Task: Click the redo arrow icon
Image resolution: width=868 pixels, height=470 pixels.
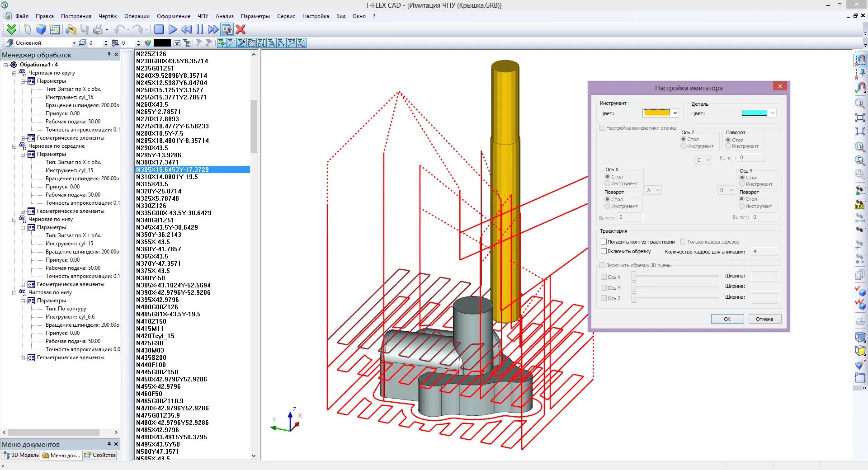Action: (x=138, y=29)
